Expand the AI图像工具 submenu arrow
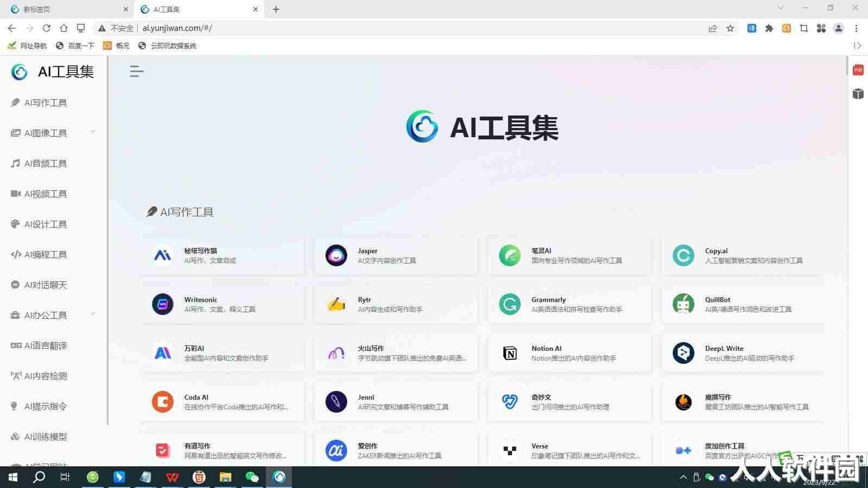The width and height of the screenshot is (868, 488). pyautogui.click(x=93, y=132)
